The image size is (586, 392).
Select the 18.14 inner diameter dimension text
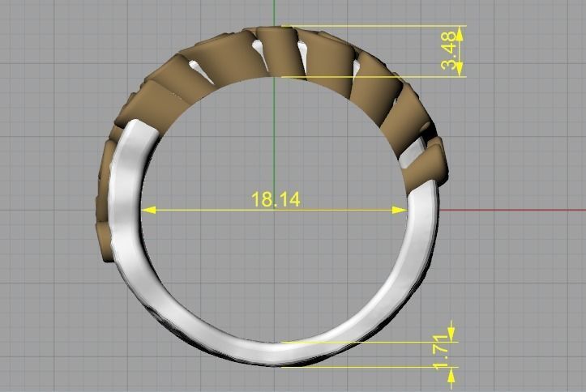tap(276, 199)
